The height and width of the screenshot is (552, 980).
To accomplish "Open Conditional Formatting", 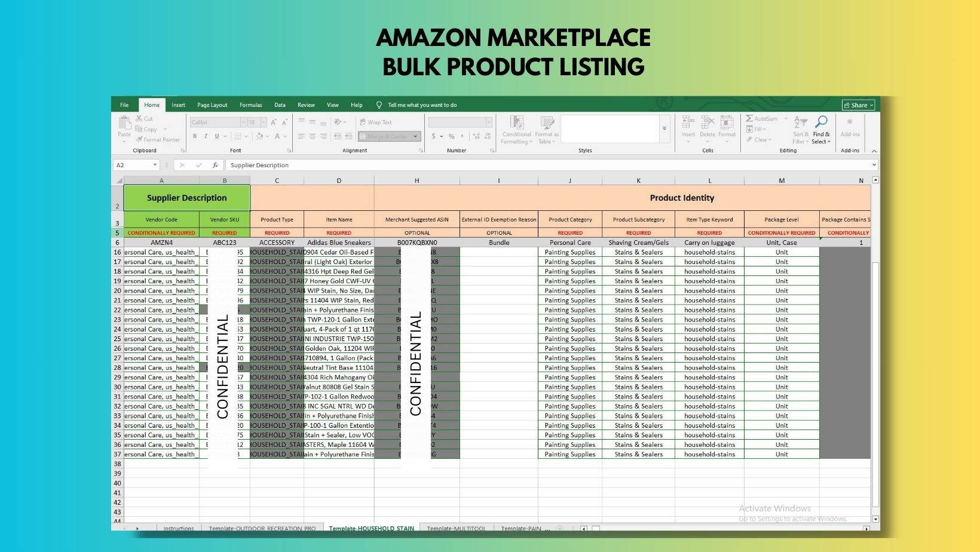I will (x=517, y=130).
